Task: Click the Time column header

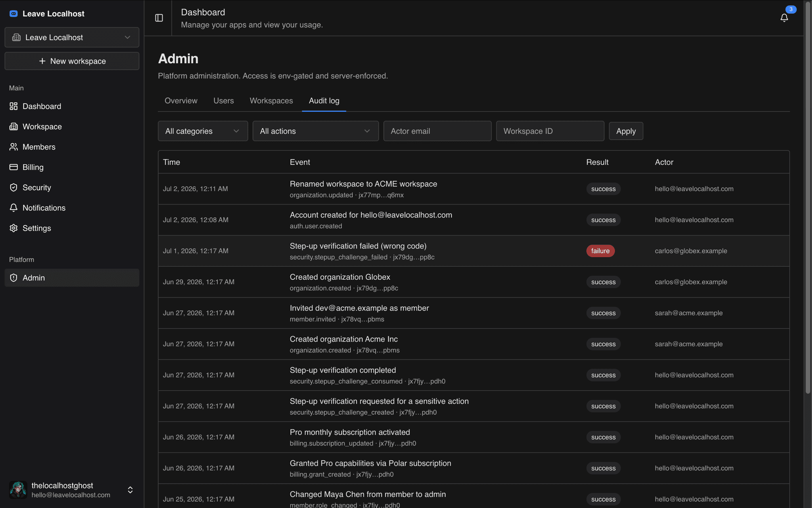Action: pyautogui.click(x=171, y=162)
